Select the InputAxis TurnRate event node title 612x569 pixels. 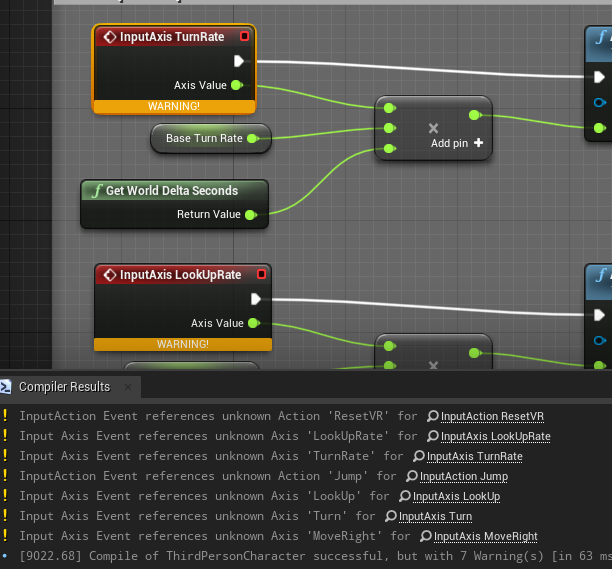tap(172, 37)
